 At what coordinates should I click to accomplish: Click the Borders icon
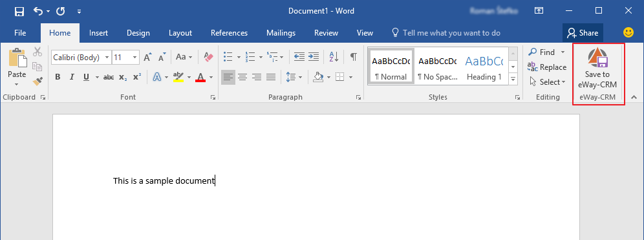tap(339, 77)
